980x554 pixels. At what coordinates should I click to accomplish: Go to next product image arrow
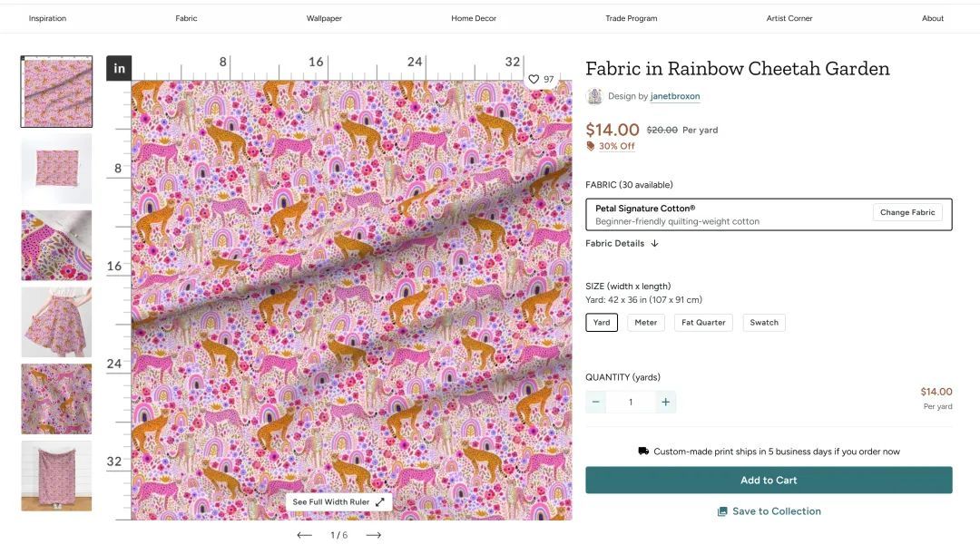(x=373, y=535)
